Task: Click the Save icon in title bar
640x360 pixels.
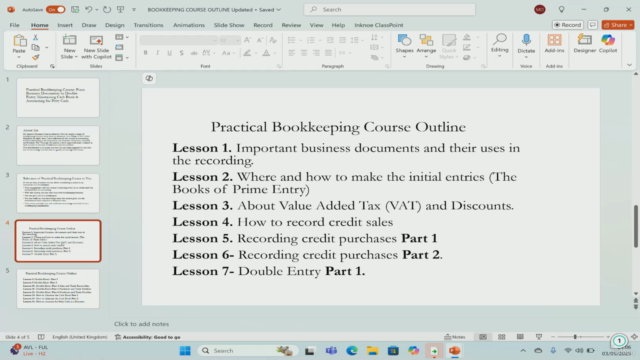Action: click(x=75, y=9)
